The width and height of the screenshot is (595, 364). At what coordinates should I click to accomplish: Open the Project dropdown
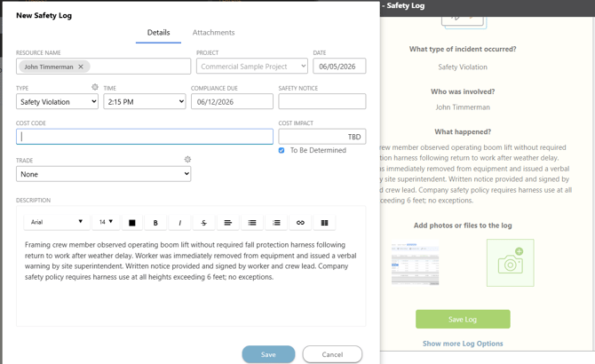pyautogui.click(x=252, y=66)
